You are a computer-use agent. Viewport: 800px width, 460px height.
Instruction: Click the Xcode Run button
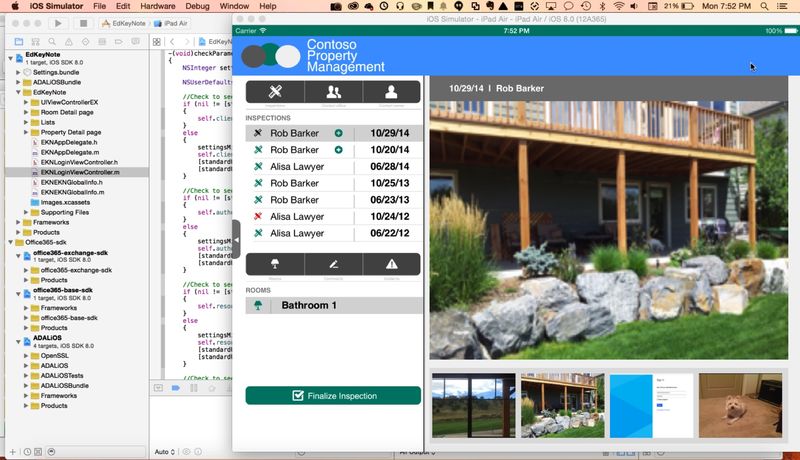pyautogui.click(x=58, y=23)
